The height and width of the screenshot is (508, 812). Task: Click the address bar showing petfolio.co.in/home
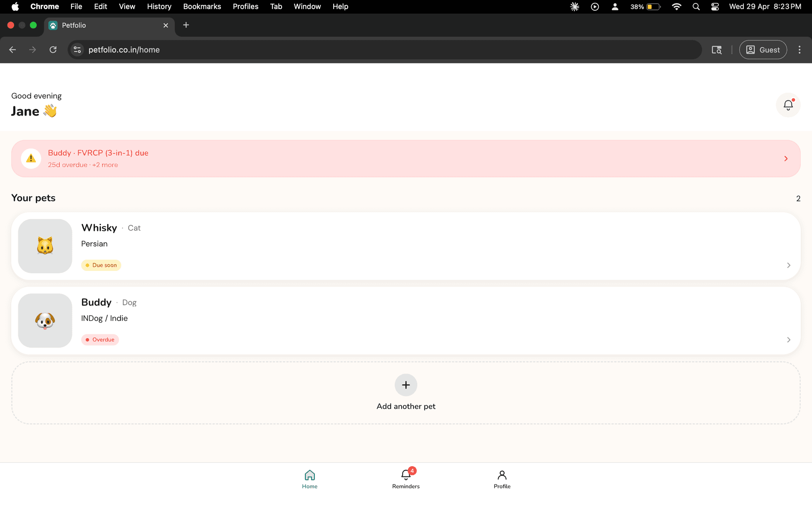(x=384, y=50)
